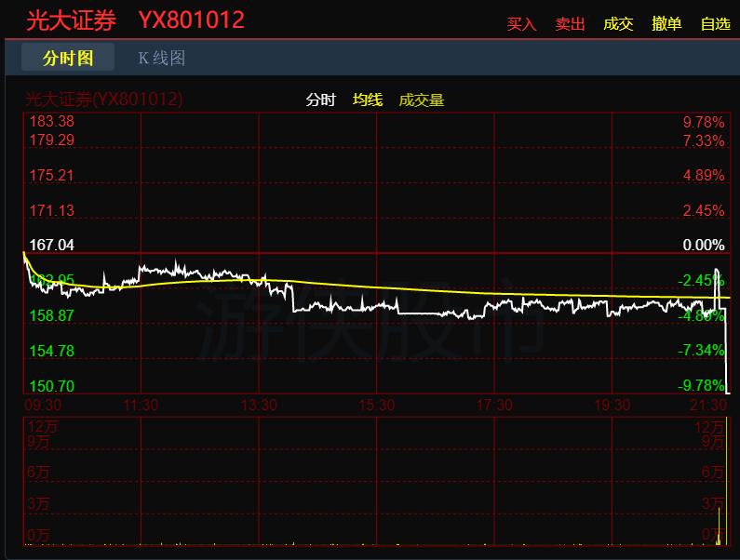Click the -9.78% percentage label
Viewport: 740px width, 560px height.
click(701, 385)
